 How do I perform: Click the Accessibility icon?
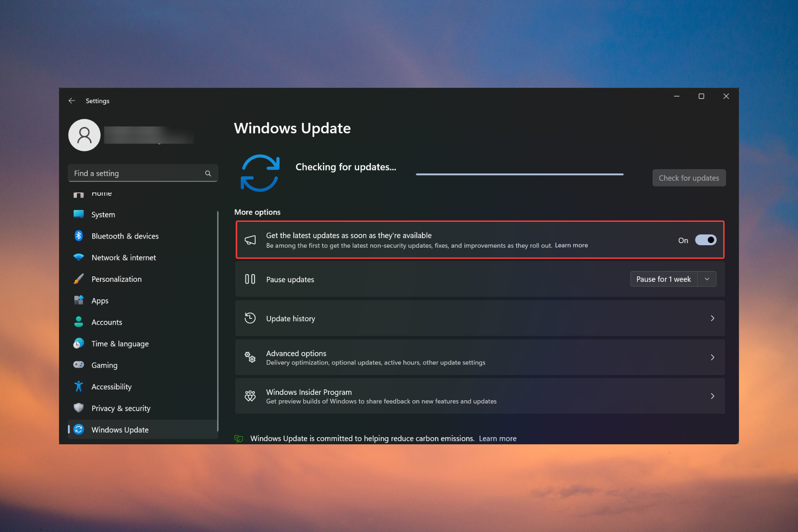point(79,387)
